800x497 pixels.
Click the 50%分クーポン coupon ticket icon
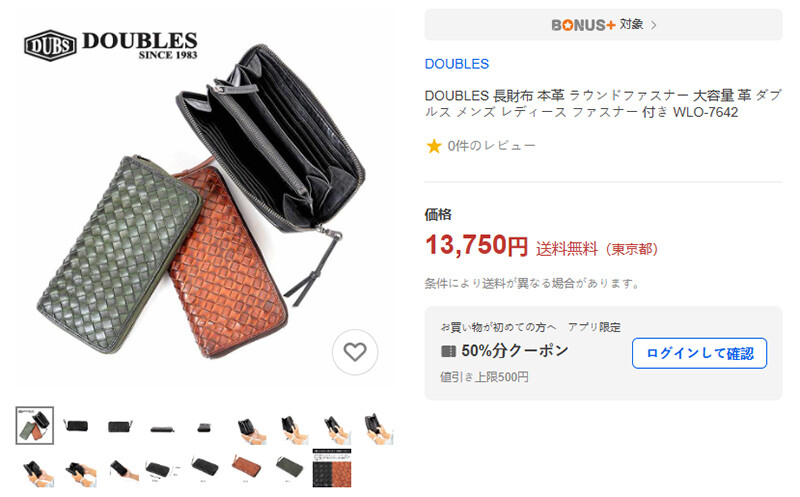click(448, 351)
